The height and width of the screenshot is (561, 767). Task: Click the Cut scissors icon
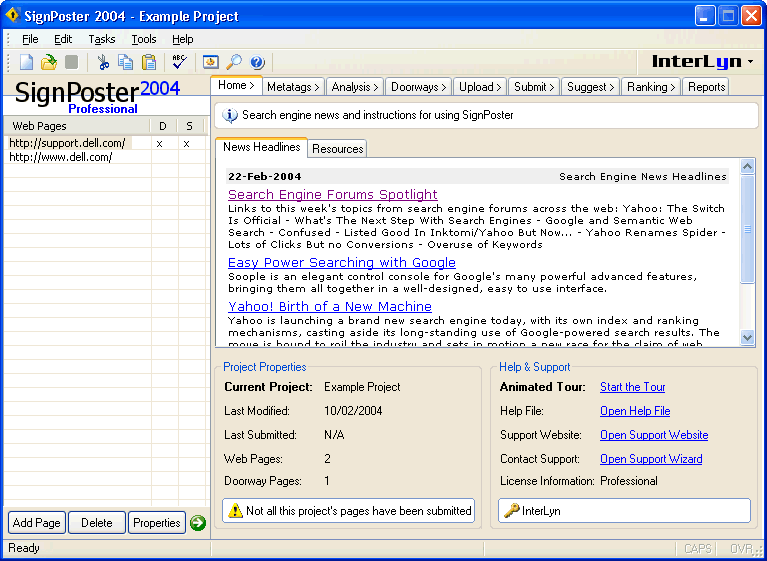tap(103, 62)
